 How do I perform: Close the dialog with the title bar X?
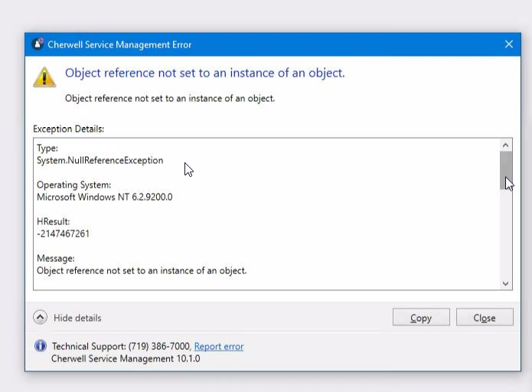[x=508, y=44]
